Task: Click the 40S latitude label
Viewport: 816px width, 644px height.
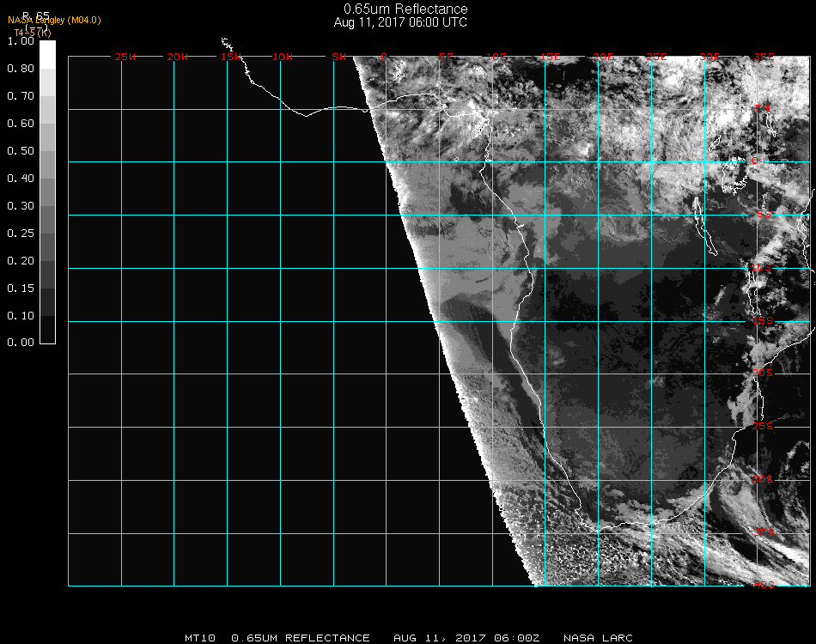Action: click(x=764, y=585)
